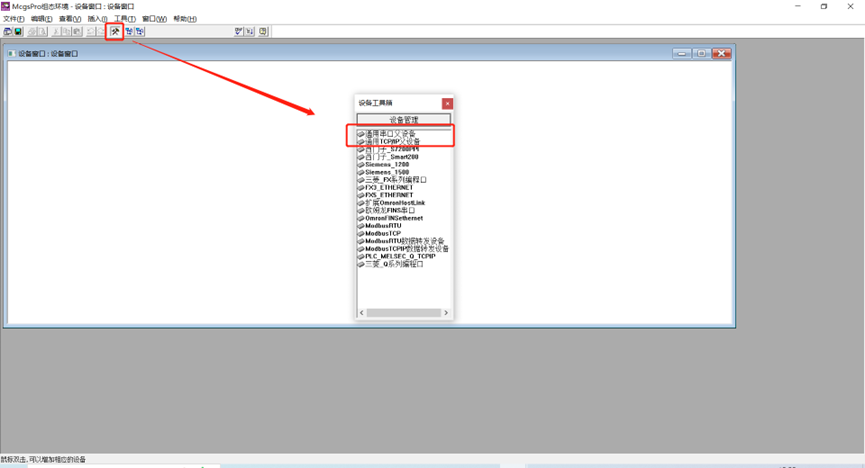Choose the Siemens_1500 device entry
This screenshot has width=865, height=468.
click(x=387, y=172)
